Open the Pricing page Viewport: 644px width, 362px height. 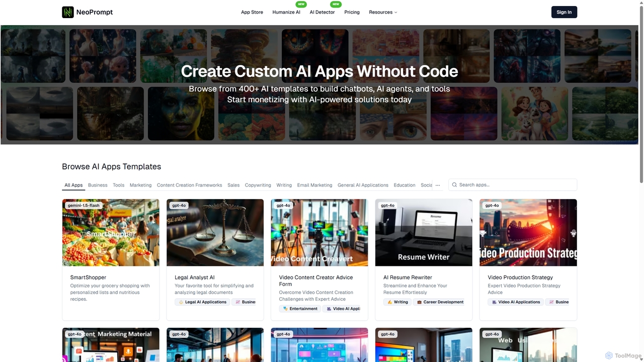pyautogui.click(x=352, y=12)
